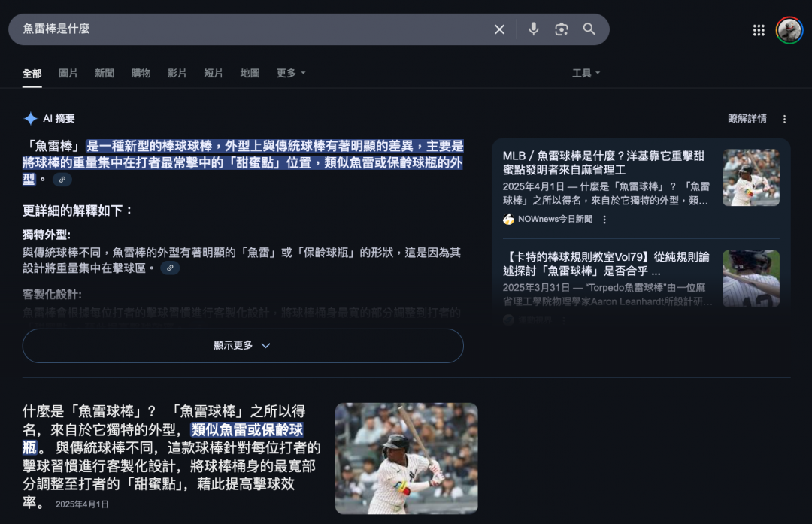Click source link chip after 獨特外型 paragraph
The height and width of the screenshot is (524, 812).
(x=170, y=268)
